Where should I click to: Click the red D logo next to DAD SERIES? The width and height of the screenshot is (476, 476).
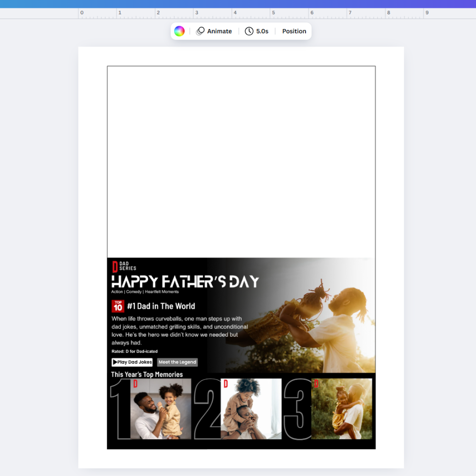pyautogui.click(x=115, y=267)
